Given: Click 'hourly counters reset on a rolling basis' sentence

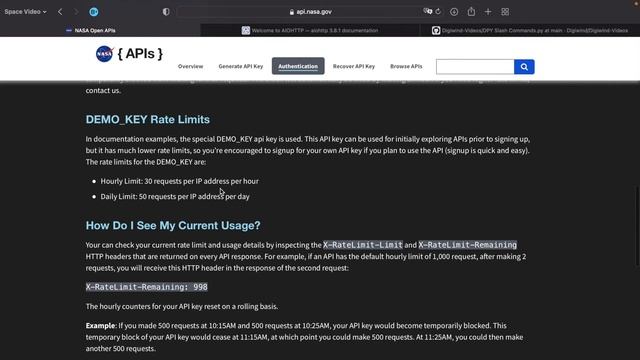Looking at the screenshot, I should pos(182,307).
